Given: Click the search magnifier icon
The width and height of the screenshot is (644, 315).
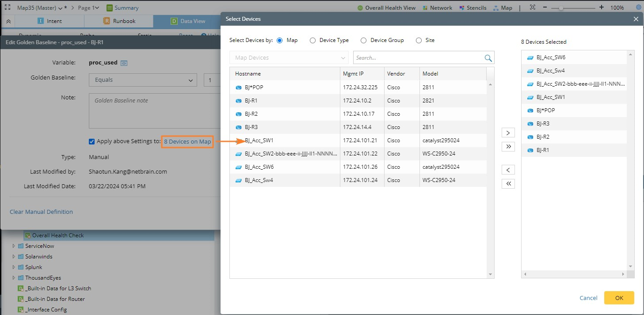Looking at the screenshot, I should point(488,58).
